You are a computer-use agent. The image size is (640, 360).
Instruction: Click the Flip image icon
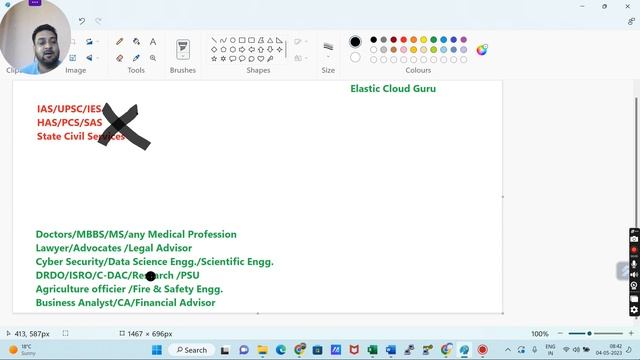pos(89,58)
